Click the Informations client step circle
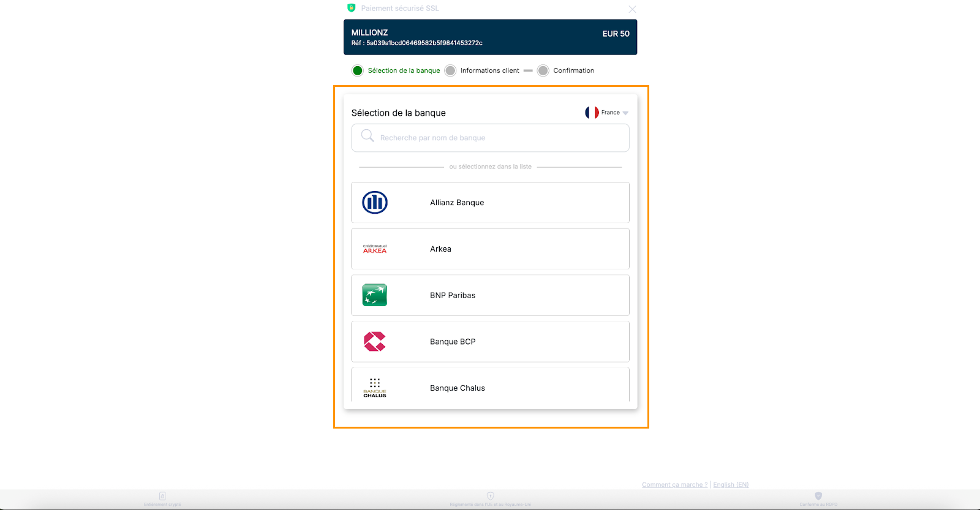 click(x=450, y=70)
